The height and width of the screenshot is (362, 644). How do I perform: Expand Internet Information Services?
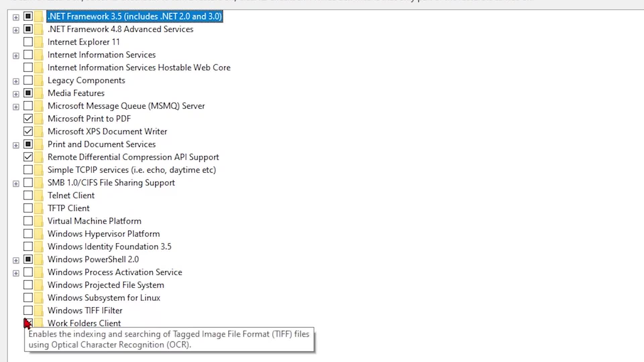pos(16,56)
